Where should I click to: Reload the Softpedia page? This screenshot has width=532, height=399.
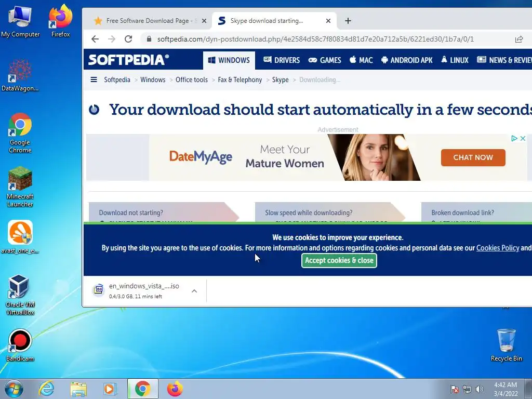point(128,39)
